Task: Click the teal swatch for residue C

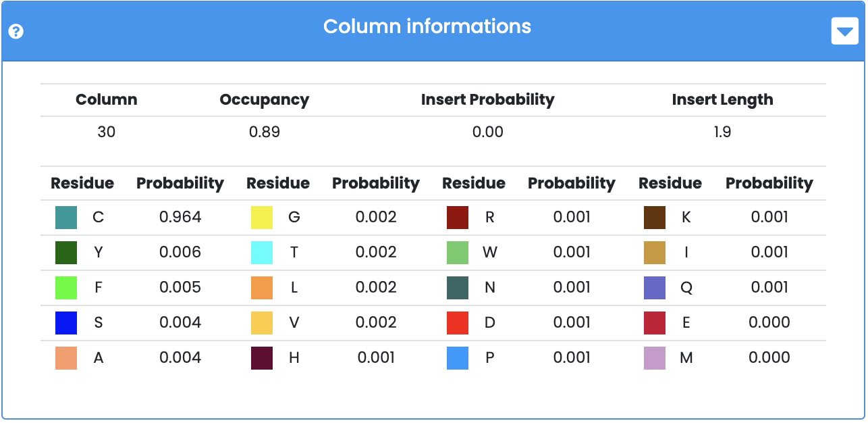Action: [66, 218]
